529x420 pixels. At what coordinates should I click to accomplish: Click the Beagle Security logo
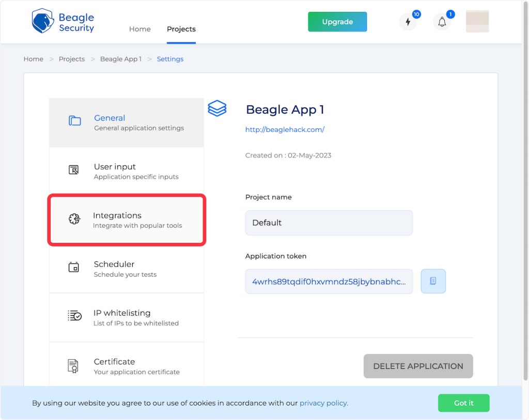[x=63, y=22]
